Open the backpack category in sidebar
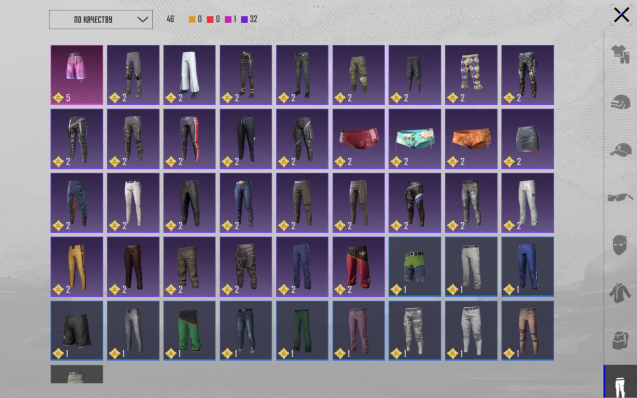Screen dimensions: 637x398 [x=620, y=340]
